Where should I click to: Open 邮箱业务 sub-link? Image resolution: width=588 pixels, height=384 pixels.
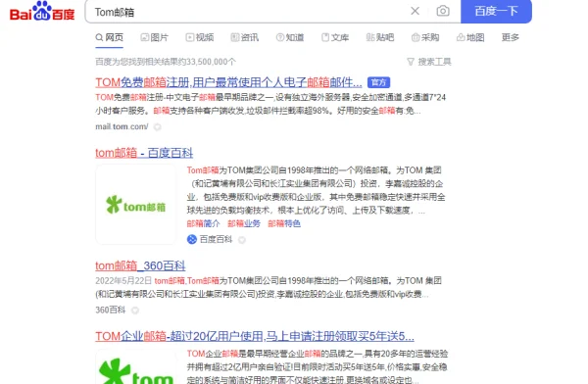pos(244,224)
